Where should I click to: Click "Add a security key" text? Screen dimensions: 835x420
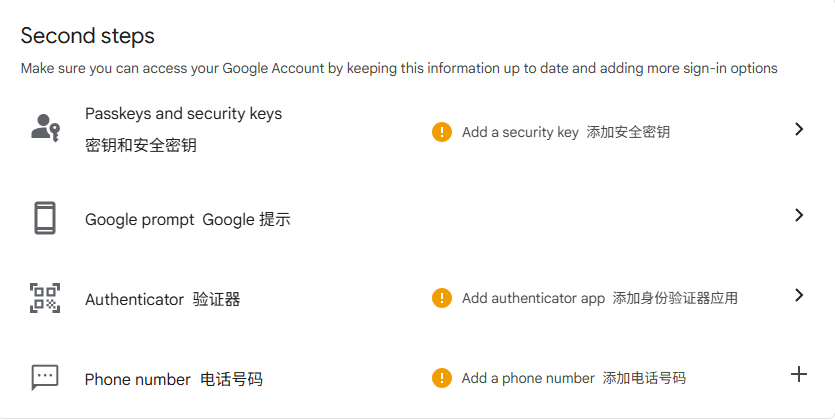[520, 132]
